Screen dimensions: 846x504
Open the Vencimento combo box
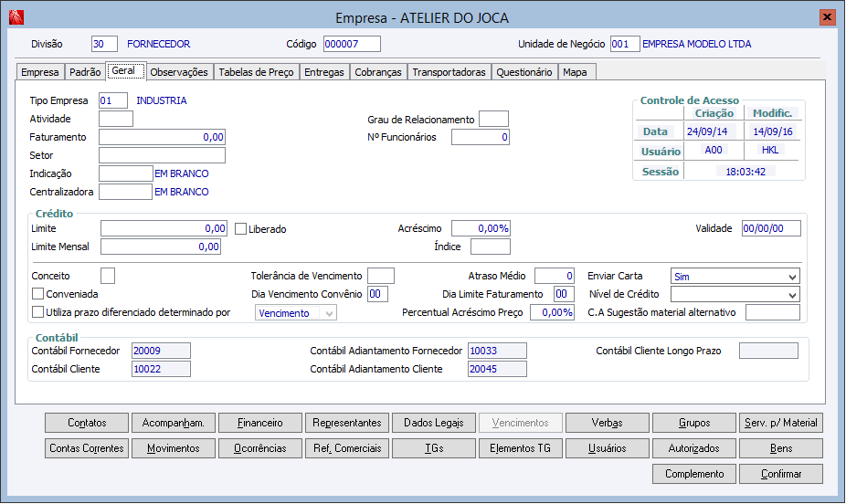(x=296, y=312)
